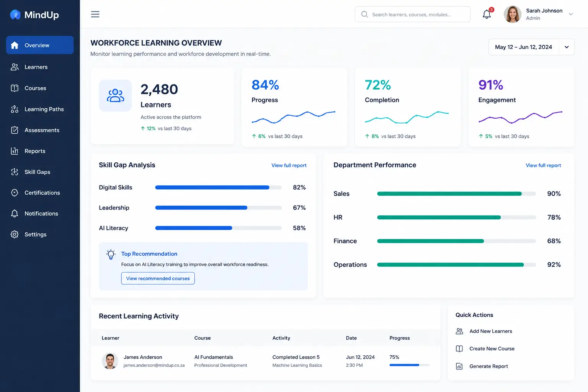The width and height of the screenshot is (588, 392).
Task: Click the Settings gear icon
Action: [15, 234]
